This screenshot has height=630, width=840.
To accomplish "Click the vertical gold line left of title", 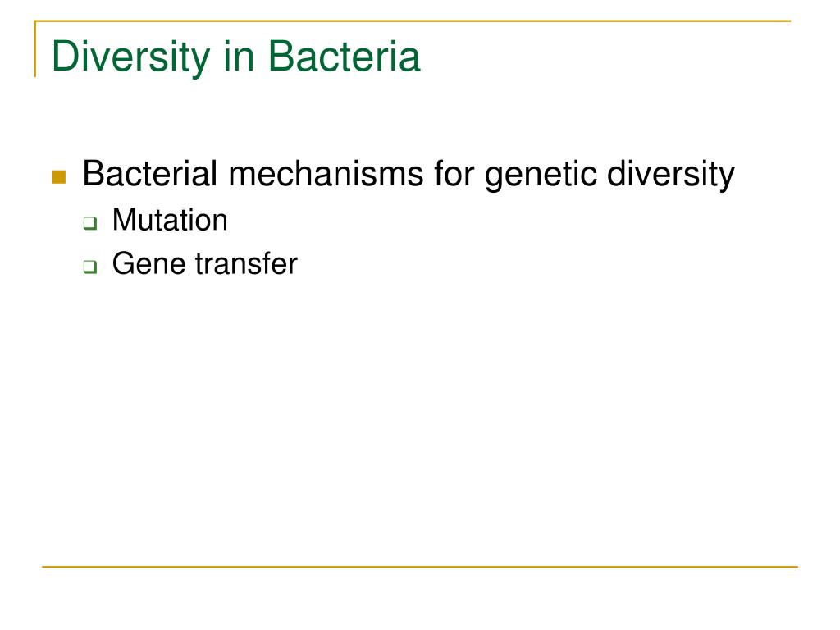I will point(35,48).
